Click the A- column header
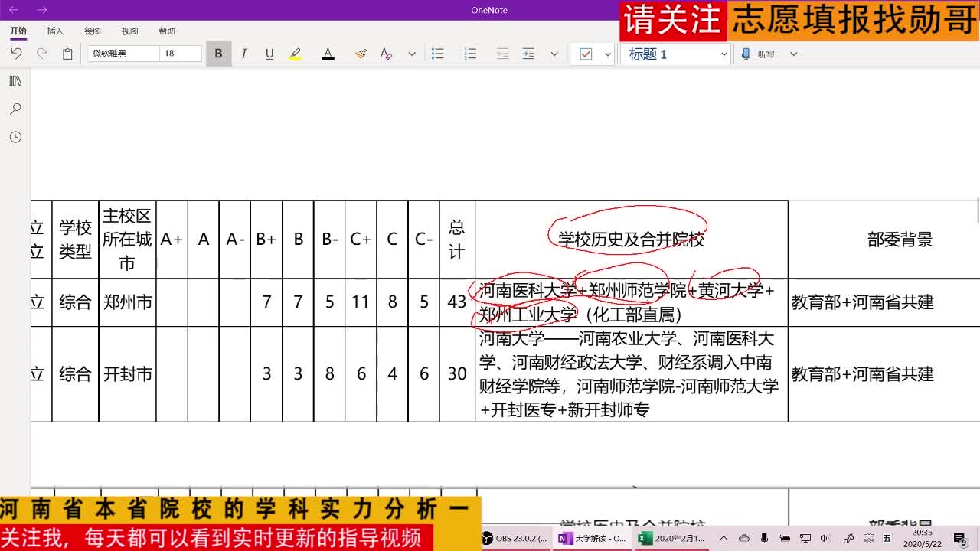This screenshot has height=551, width=980. [235, 240]
